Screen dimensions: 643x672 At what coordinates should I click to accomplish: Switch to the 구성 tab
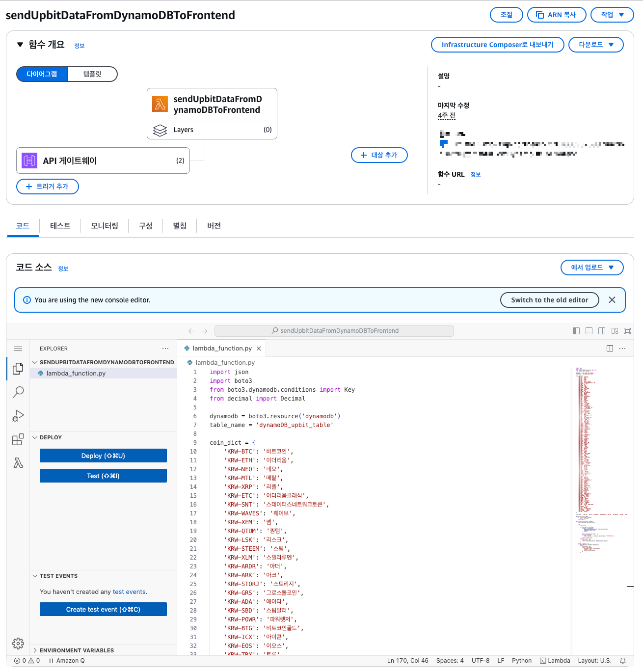pos(145,226)
